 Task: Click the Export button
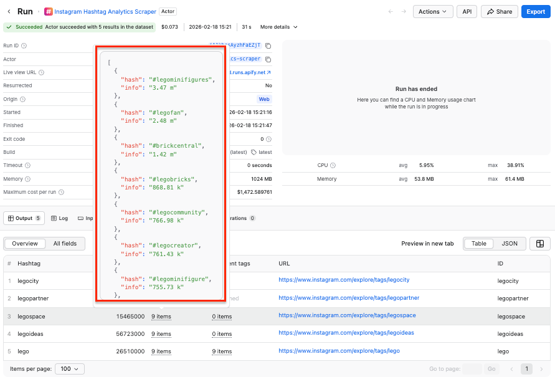(535, 11)
